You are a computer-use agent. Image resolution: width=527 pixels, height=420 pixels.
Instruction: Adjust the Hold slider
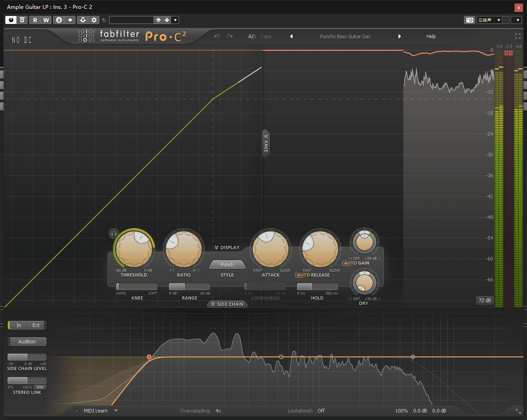click(x=317, y=287)
